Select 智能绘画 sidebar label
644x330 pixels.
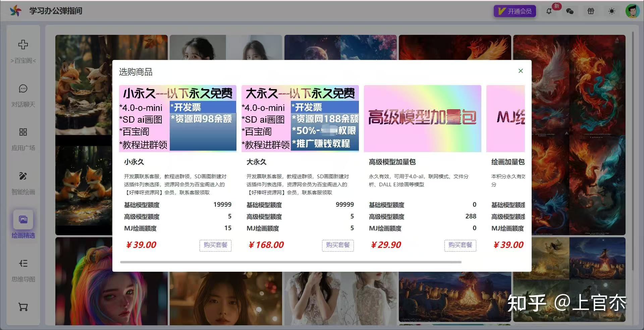23,192
